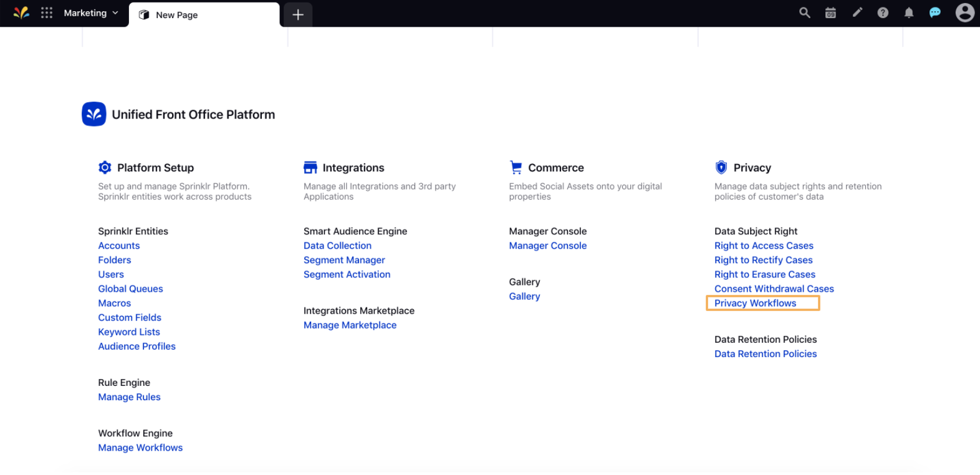Click the Platform Setup gear icon
Image resolution: width=980 pixels, height=475 pixels.
(x=105, y=167)
